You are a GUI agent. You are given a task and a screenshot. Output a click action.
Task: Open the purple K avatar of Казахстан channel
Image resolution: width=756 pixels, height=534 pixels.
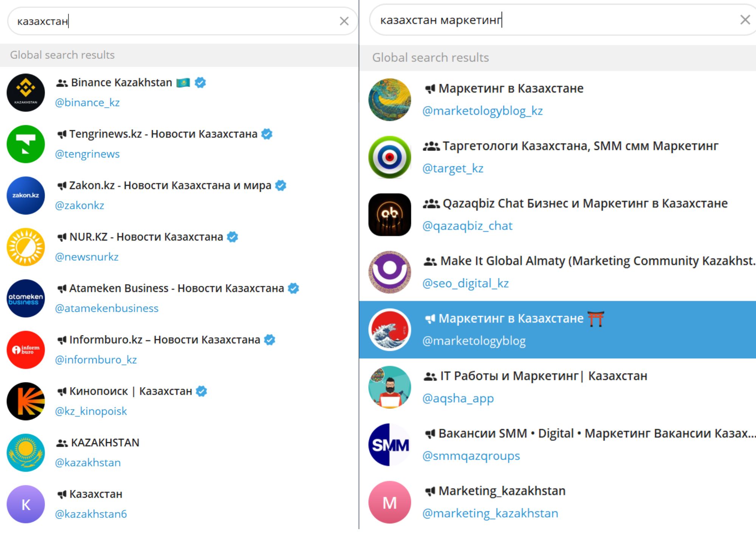tap(26, 504)
